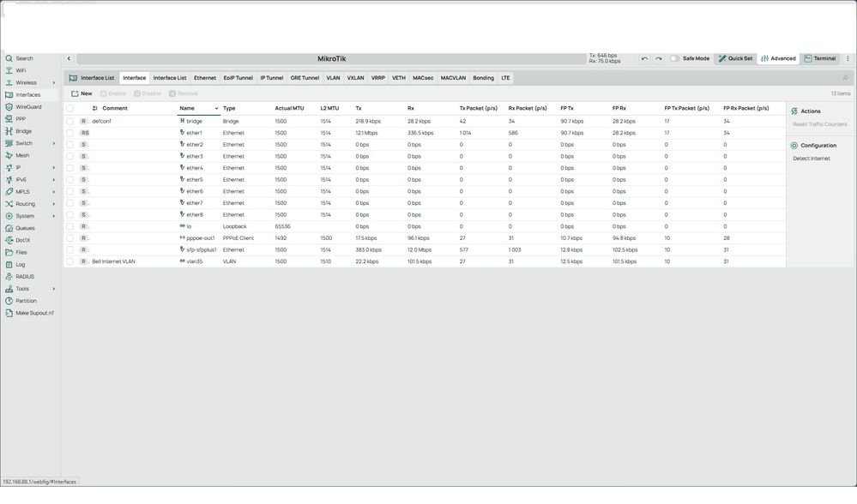Expand the Routing submenu arrow
857x504 pixels.
click(x=53, y=204)
